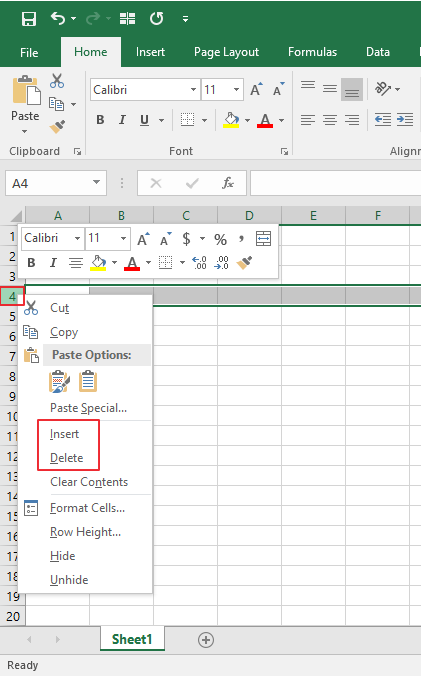Click the Repeat icon in quick access toolbar
This screenshot has width=421, height=676.
(x=156, y=19)
